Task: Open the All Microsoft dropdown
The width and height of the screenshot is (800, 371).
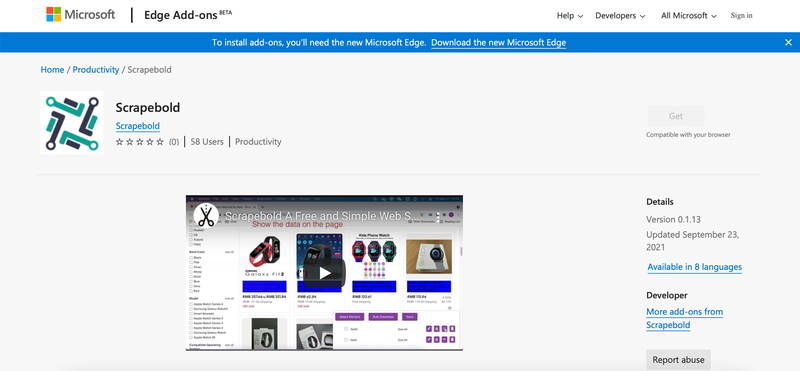Action: click(689, 16)
